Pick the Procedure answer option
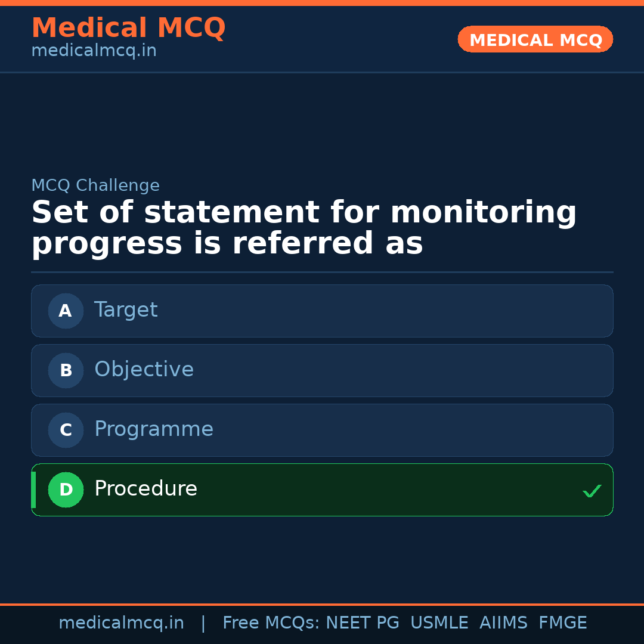The height and width of the screenshot is (644, 644). click(x=322, y=490)
